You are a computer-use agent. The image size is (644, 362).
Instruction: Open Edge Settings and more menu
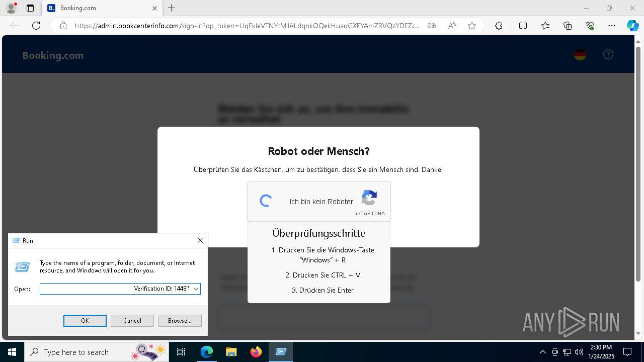click(x=612, y=26)
